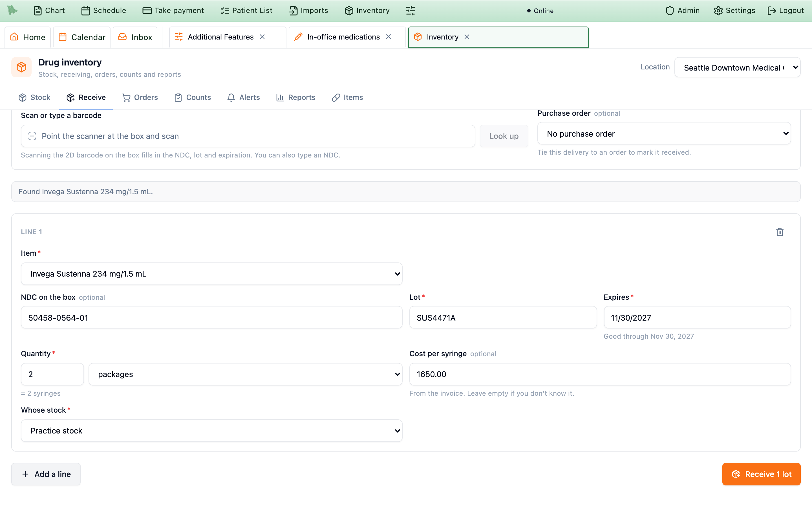Open the Inbox tab

tap(135, 37)
